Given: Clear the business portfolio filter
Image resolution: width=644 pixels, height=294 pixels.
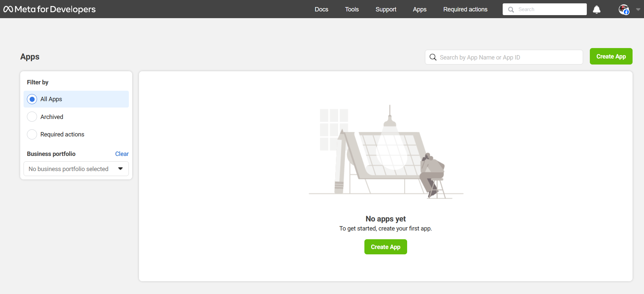Looking at the screenshot, I should (122, 154).
